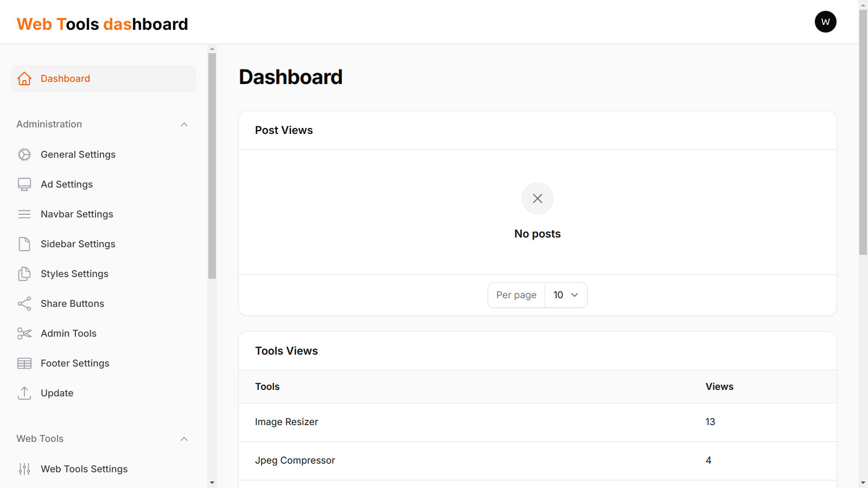Open the Styles Settings icon
Image resolution: width=868 pixels, height=488 pixels.
(x=24, y=274)
